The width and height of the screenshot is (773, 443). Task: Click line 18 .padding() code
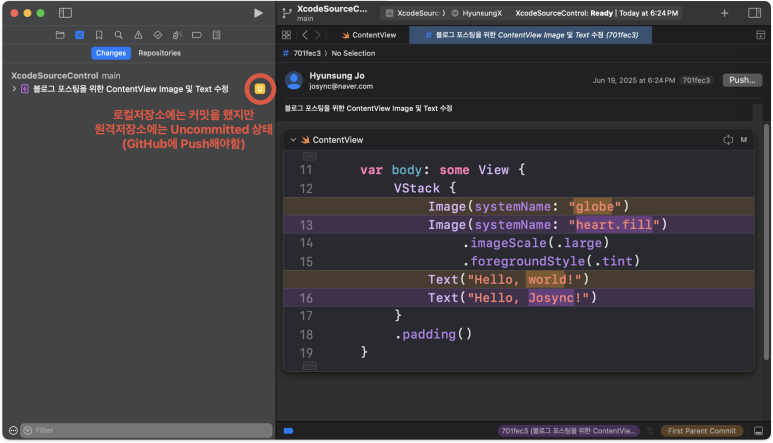coord(433,334)
